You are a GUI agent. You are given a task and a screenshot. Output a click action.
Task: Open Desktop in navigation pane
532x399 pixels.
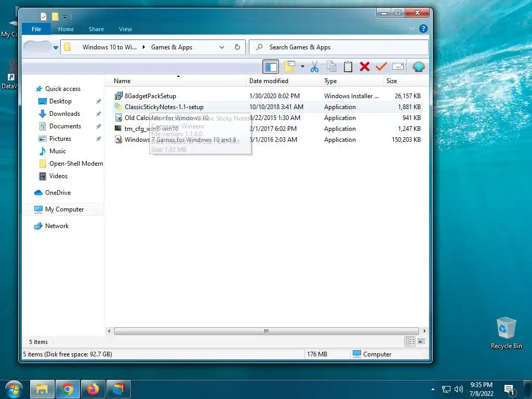60,101
